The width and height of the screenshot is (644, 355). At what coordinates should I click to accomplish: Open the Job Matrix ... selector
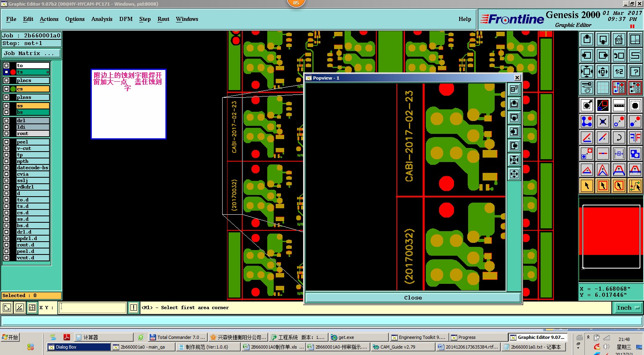tap(32, 53)
